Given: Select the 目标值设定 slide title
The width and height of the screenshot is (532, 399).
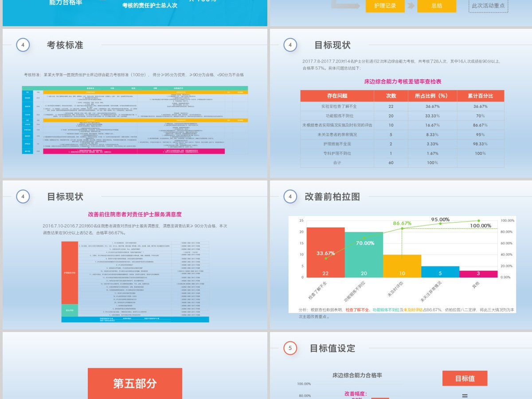Looking at the screenshot, I should coord(332,348).
